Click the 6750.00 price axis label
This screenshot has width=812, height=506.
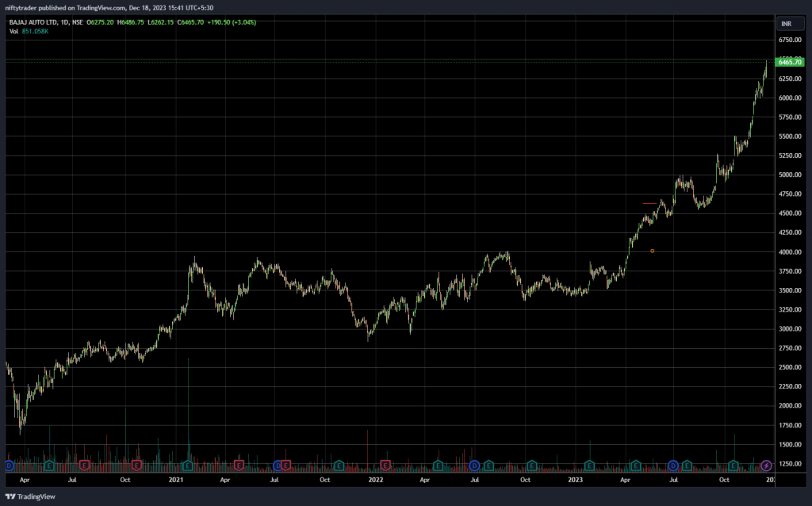coord(790,40)
